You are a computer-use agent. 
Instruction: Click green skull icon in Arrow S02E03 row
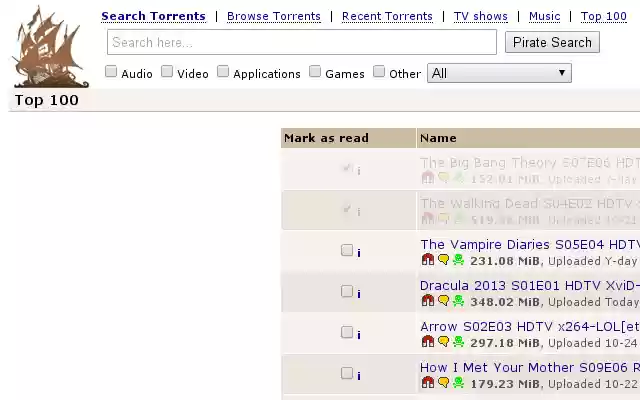pos(458,341)
